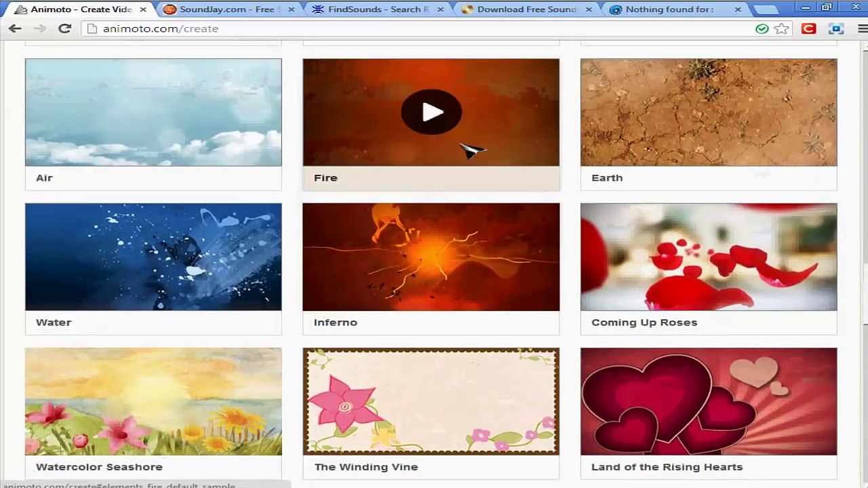
Task: Select the Water style thumbnail
Action: [x=153, y=257]
